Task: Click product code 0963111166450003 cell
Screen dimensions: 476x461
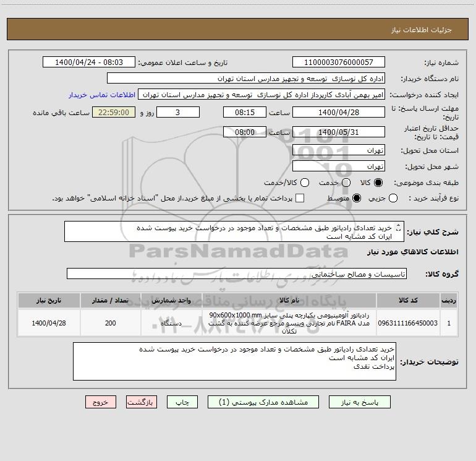Action: 408,323
